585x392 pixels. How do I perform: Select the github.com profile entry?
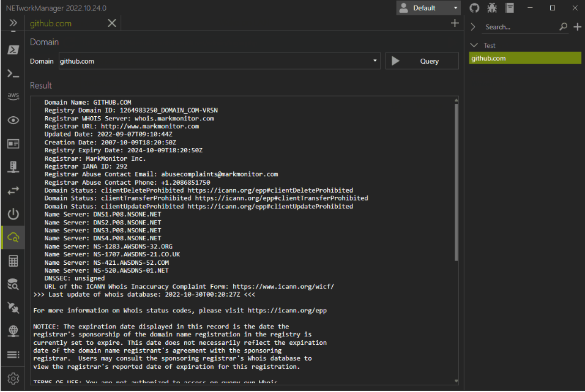tap(524, 57)
